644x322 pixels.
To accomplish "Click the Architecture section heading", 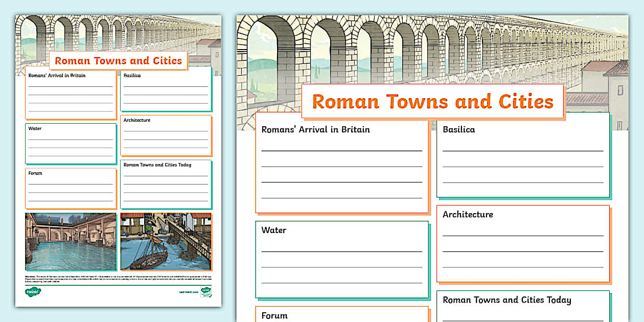I will point(468,215).
